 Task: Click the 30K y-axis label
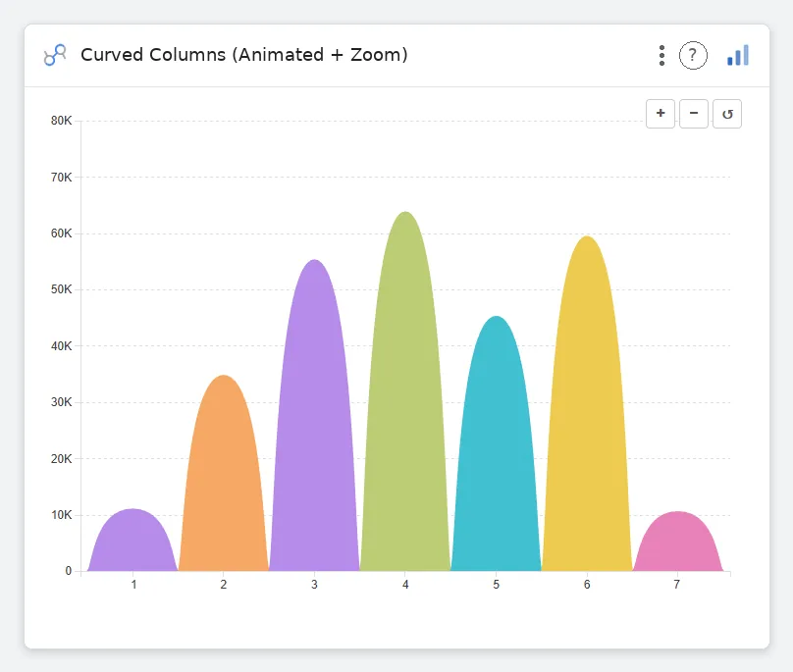pyautogui.click(x=61, y=402)
